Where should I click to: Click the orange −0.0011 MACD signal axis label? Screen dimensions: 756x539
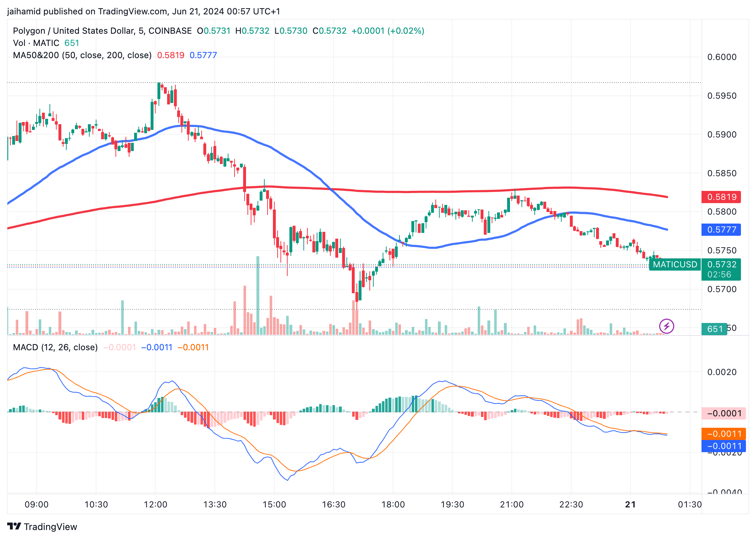coord(724,434)
